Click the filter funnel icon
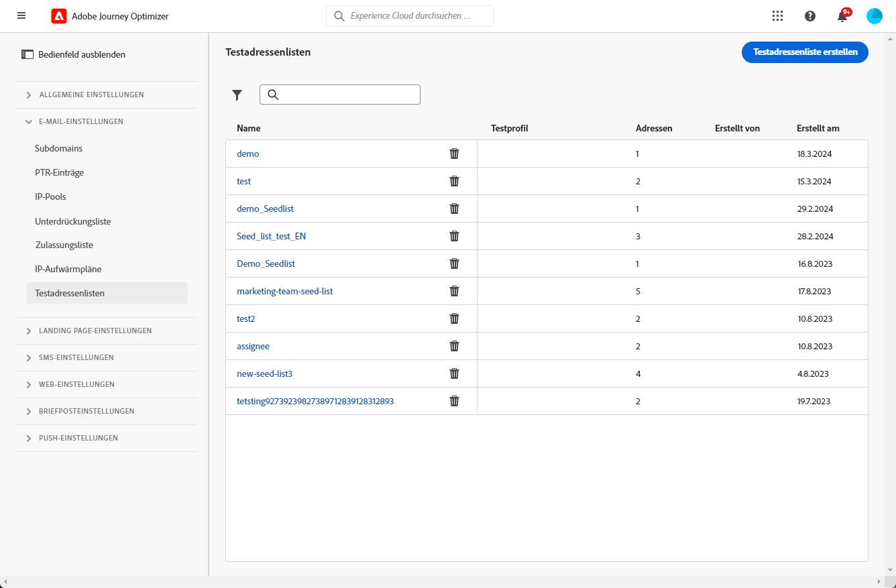Screen dimensions: 896x588 coord(237,95)
